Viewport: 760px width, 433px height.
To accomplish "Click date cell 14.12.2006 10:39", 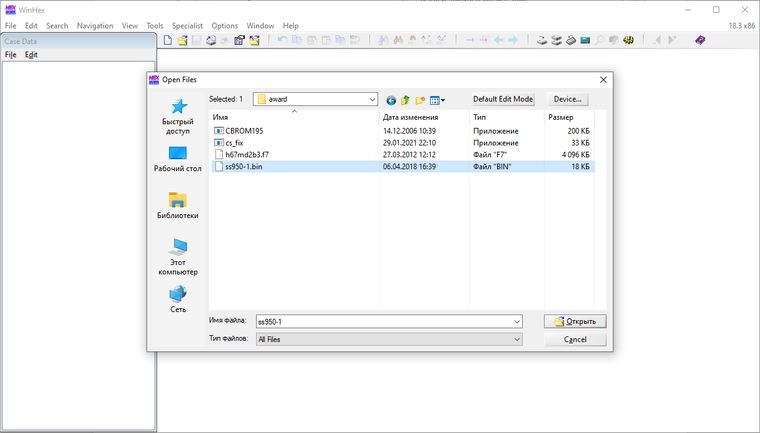I will coord(409,131).
